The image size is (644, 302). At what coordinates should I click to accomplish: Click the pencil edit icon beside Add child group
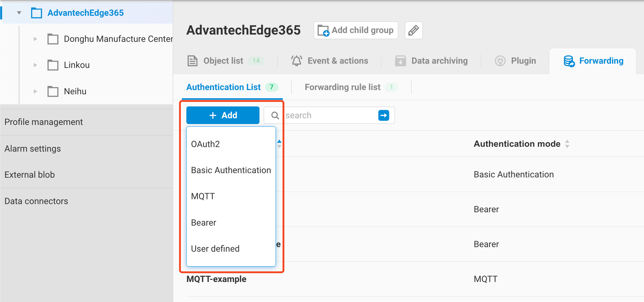(x=414, y=30)
